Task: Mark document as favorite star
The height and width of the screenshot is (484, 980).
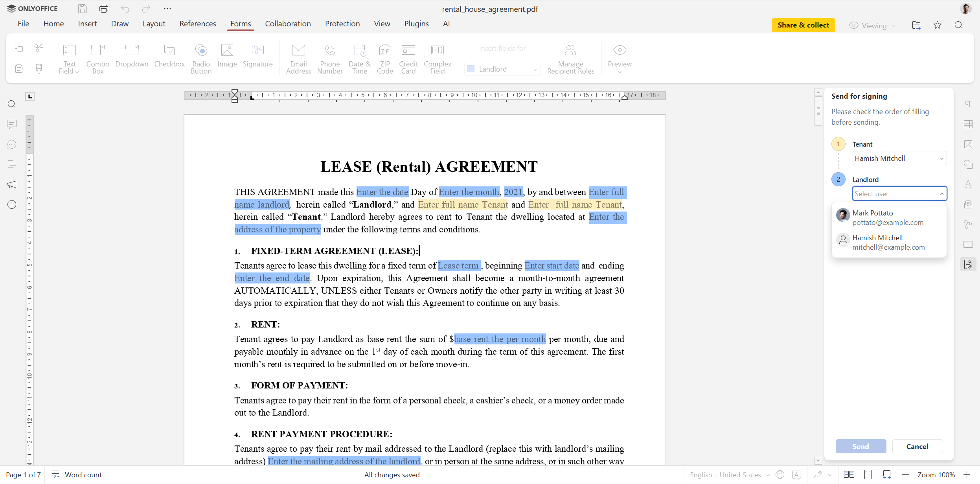Action: click(x=938, y=25)
